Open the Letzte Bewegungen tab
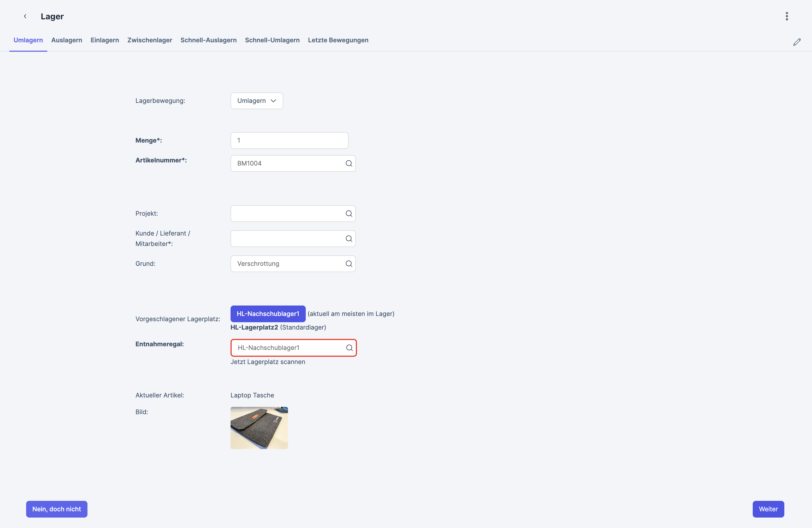 click(338, 40)
